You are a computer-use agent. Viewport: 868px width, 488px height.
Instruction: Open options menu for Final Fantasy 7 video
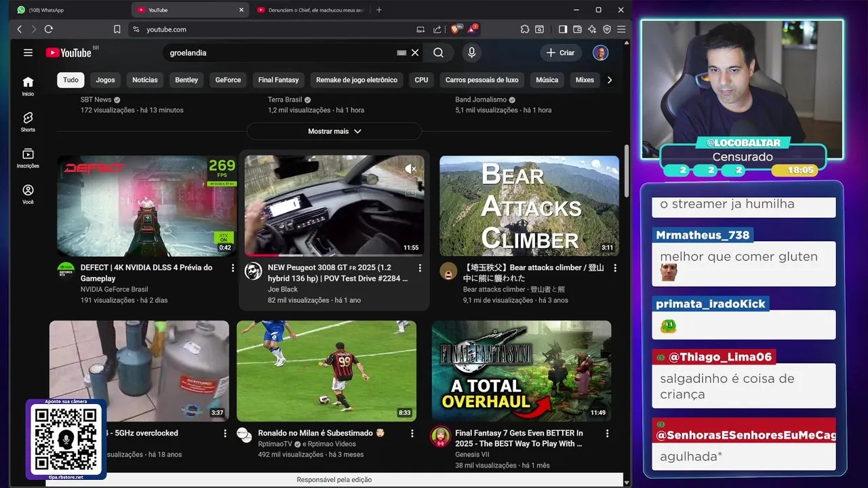(x=607, y=434)
